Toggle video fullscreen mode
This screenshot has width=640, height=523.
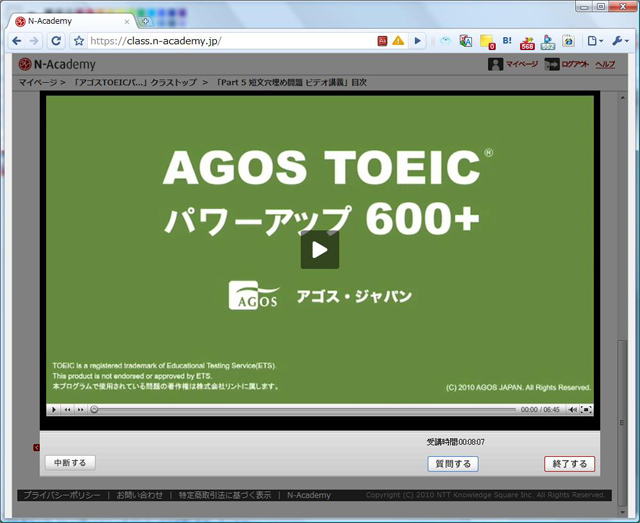tap(586, 409)
